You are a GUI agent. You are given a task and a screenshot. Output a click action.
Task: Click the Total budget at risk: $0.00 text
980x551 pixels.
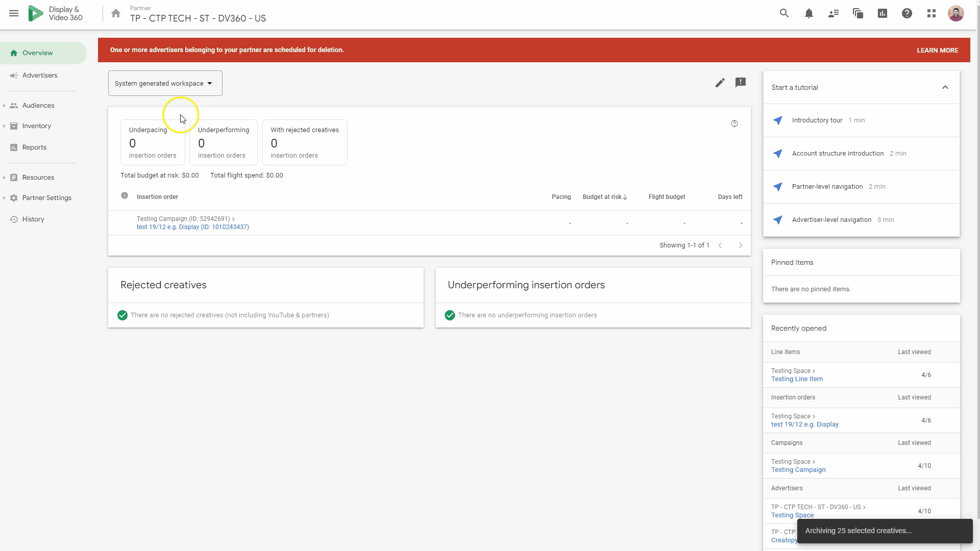tap(160, 176)
